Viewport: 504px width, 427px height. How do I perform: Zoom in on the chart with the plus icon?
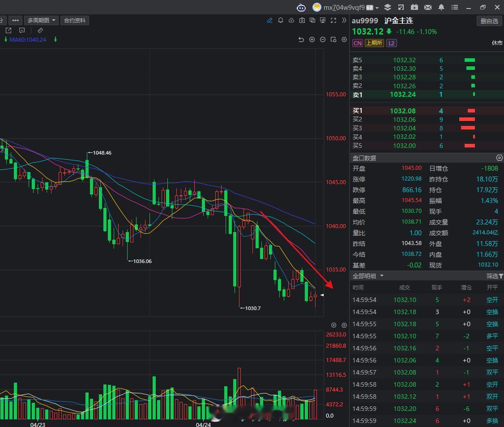(312, 39)
